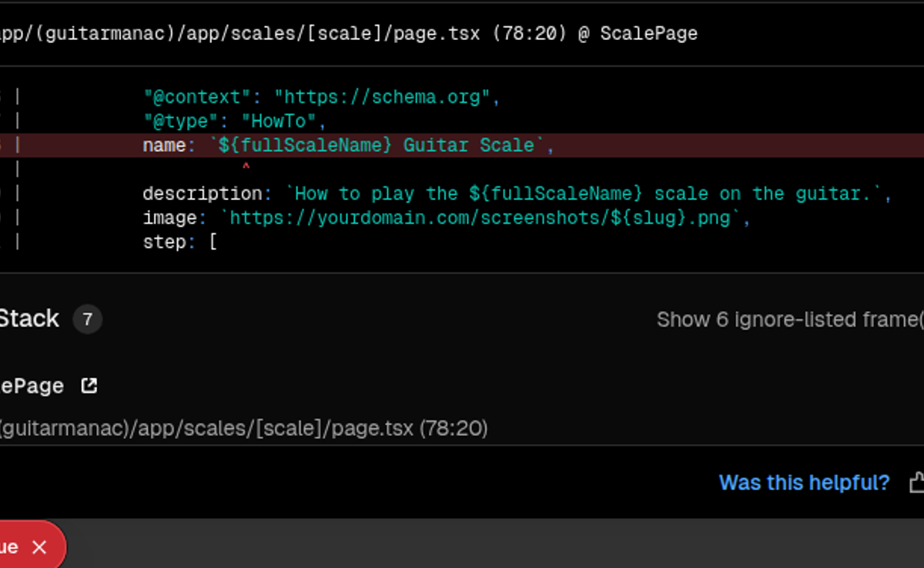This screenshot has height=568, width=924.
Task: Select the stack frame path page.tsx (78:20)
Action: point(243,428)
